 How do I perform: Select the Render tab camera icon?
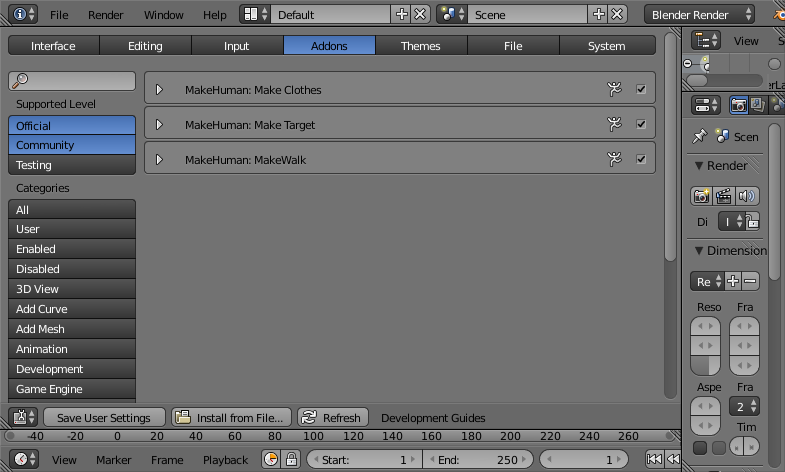click(x=738, y=105)
